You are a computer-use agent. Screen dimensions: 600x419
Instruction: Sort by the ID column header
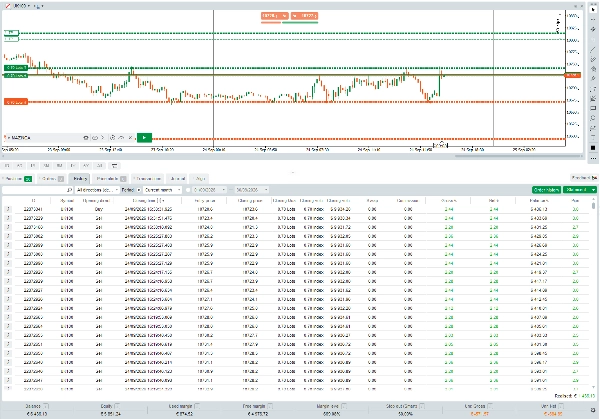tap(33, 201)
